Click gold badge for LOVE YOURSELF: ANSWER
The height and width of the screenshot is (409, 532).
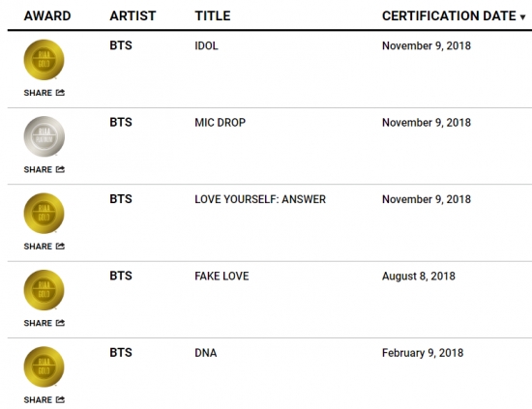44,214
